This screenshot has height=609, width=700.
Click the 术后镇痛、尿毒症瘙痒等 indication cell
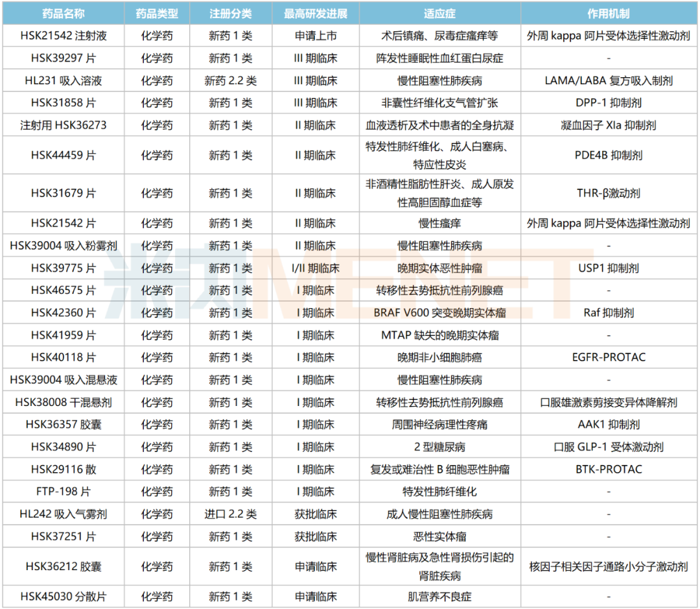pyautogui.click(x=439, y=36)
